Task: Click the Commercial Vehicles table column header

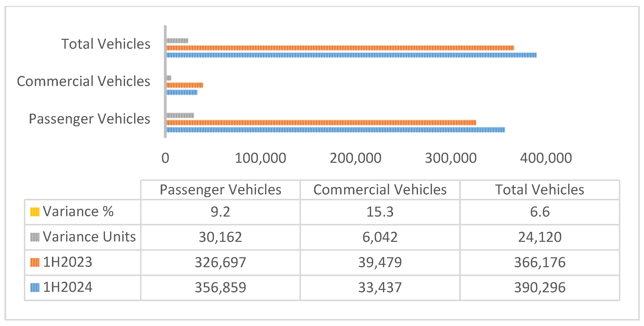Action: (x=380, y=190)
